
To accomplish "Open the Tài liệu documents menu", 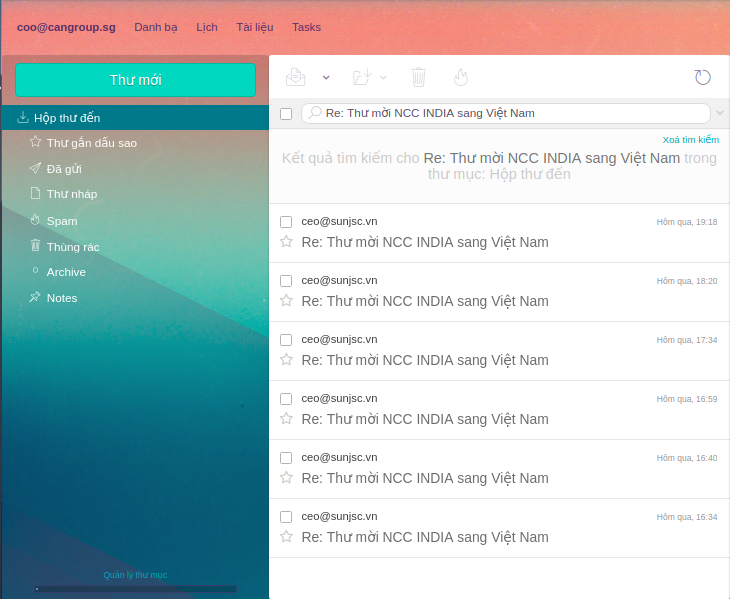I will [255, 27].
